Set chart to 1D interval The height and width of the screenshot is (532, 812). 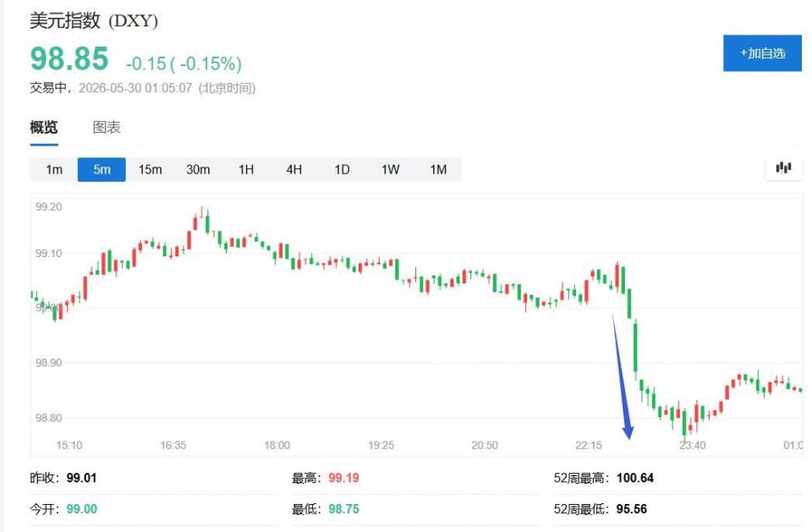pyautogui.click(x=342, y=169)
